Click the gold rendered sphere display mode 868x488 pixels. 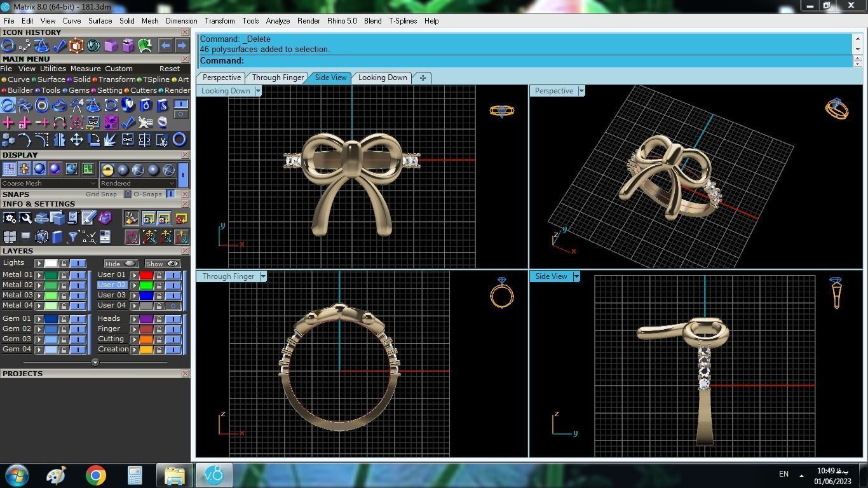point(107,170)
